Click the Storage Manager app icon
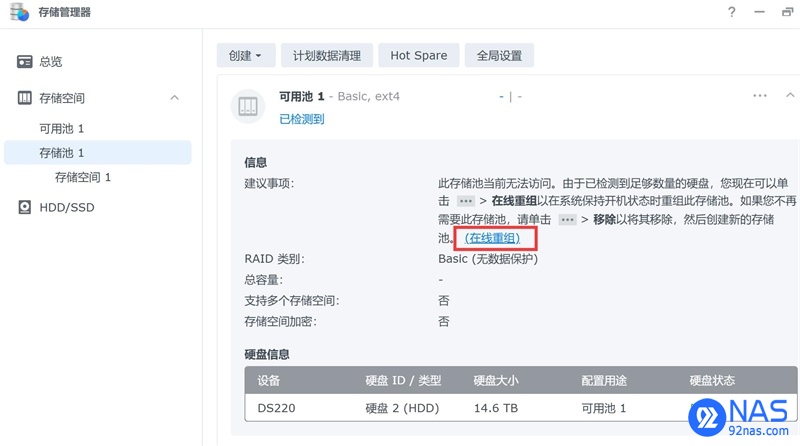 point(19,12)
